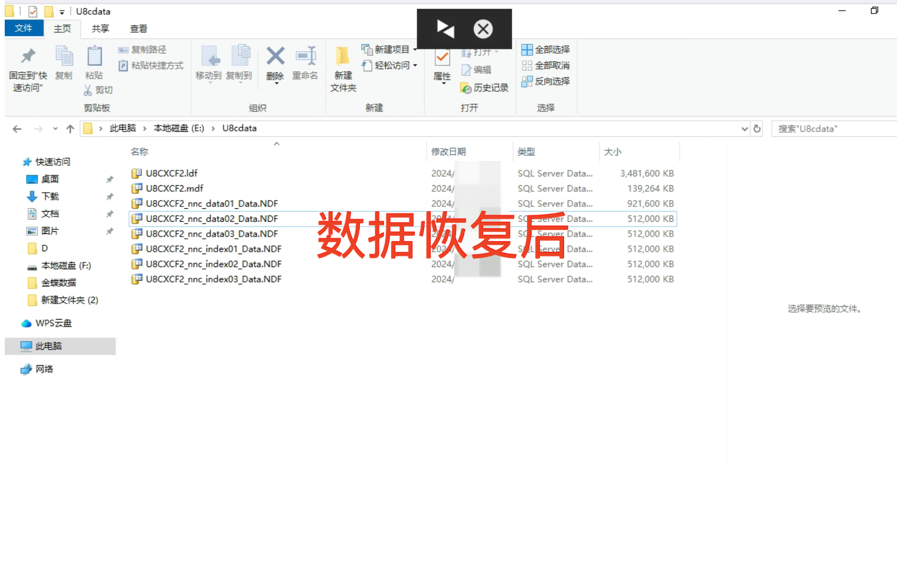Click Invert selection in ribbon
The height and width of the screenshot is (565, 924).
click(546, 81)
